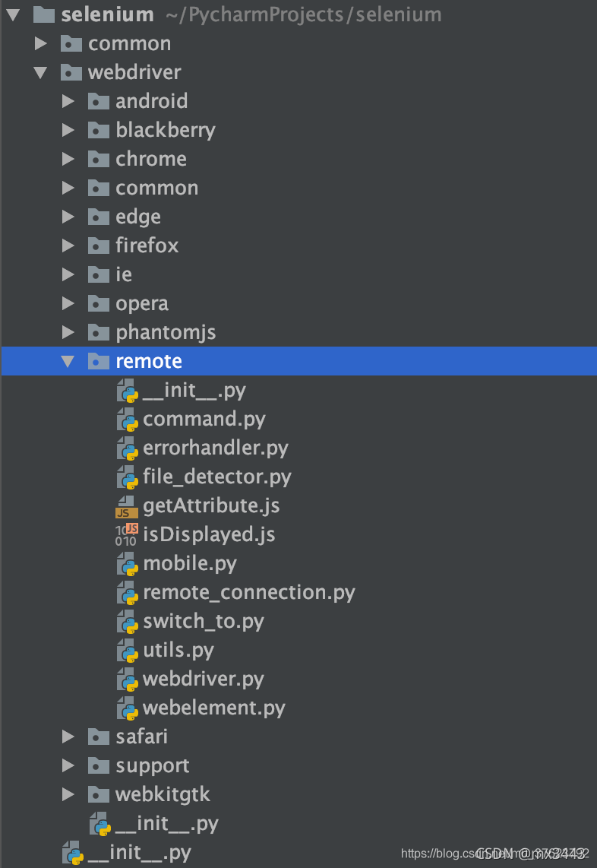Expand the edge folder arrow
The width and height of the screenshot is (597, 868).
pyautogui.click(x=68, y=217)
